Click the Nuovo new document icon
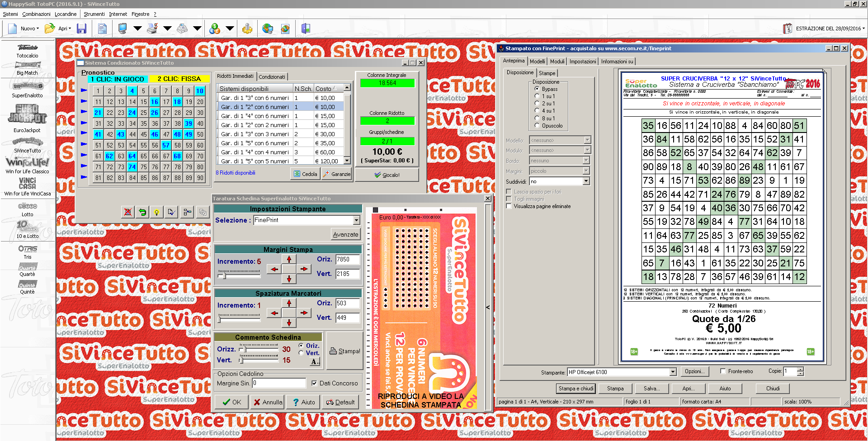 (x=13, y=28)
